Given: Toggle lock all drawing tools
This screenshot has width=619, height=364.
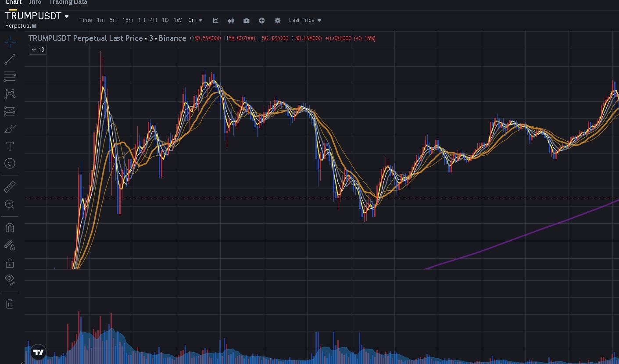Looking at the screenshot, I should pos(10,263).
